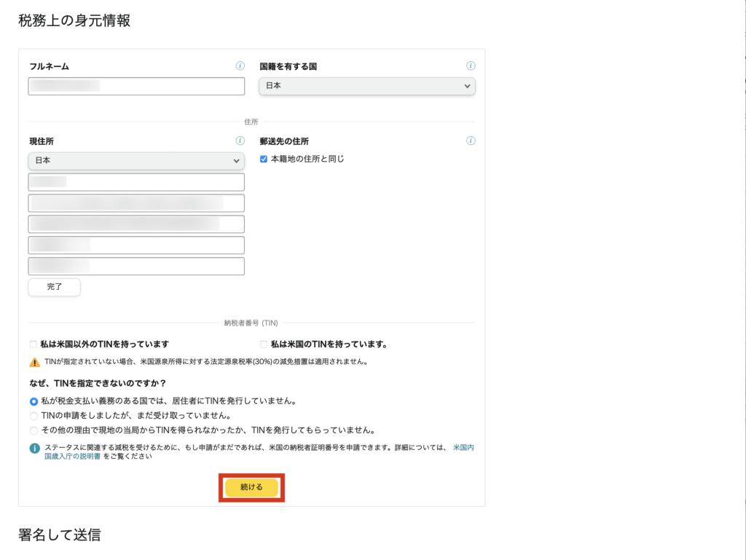Click the blue info icon beside ステータス note
Screen dimensions: 746x560
pos(34,448)
